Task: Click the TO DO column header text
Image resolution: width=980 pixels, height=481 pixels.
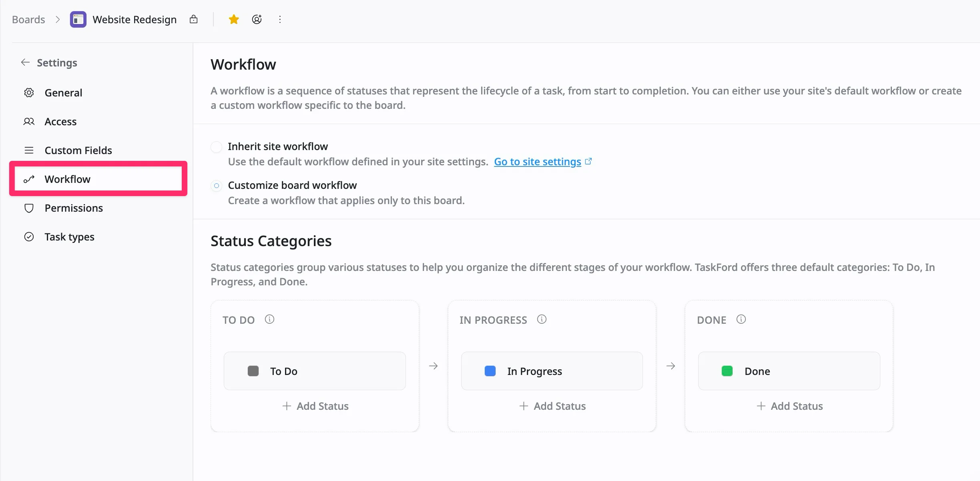Action: [x=239, y=320]
